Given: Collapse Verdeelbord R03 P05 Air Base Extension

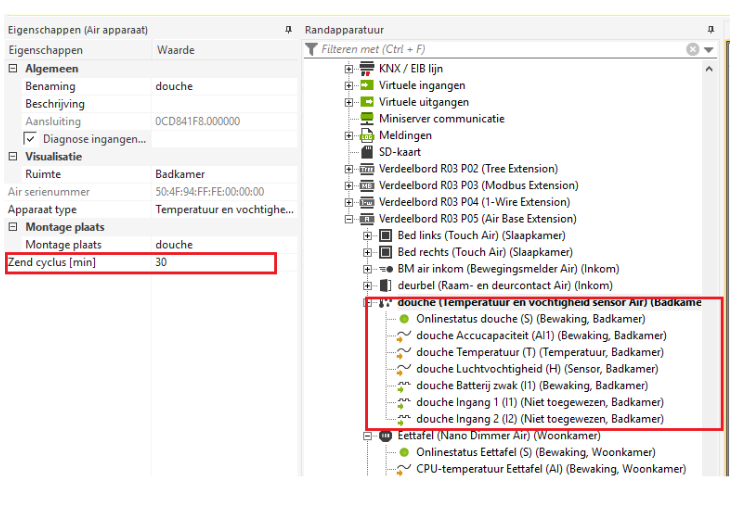Looking at the screenshot, I should (349, 219).
